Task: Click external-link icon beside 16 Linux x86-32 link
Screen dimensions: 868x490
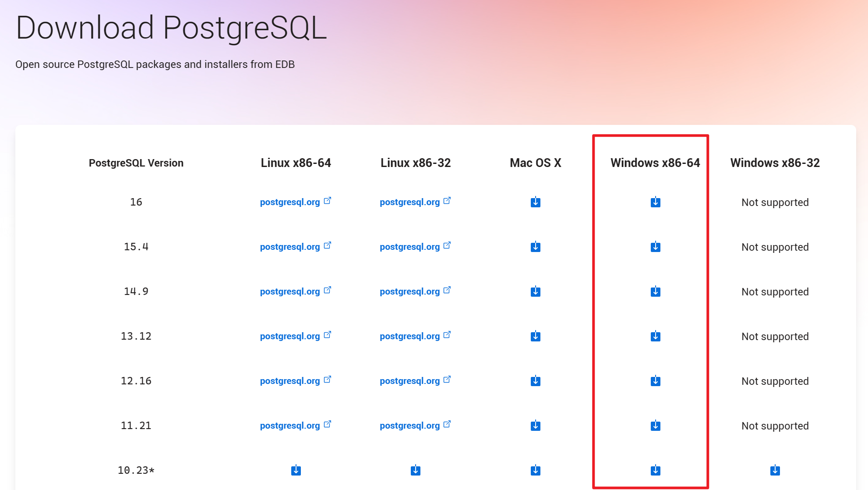Action: [447, 201]
